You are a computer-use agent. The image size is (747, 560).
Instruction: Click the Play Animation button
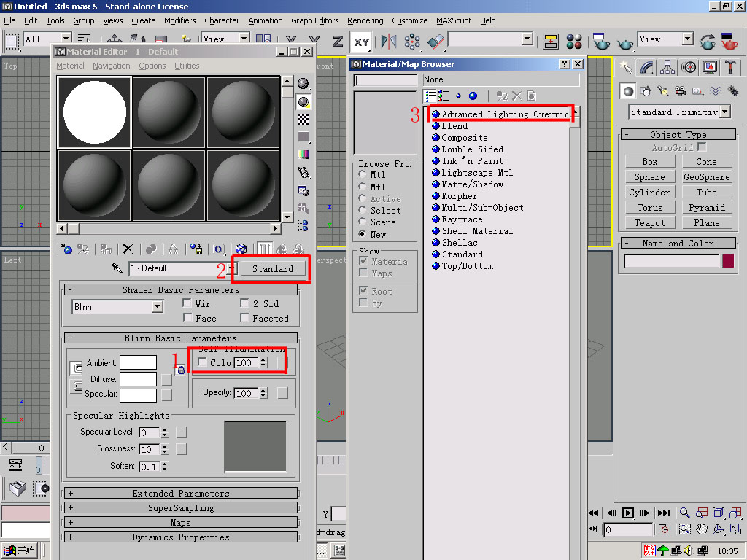coord(628,513)
